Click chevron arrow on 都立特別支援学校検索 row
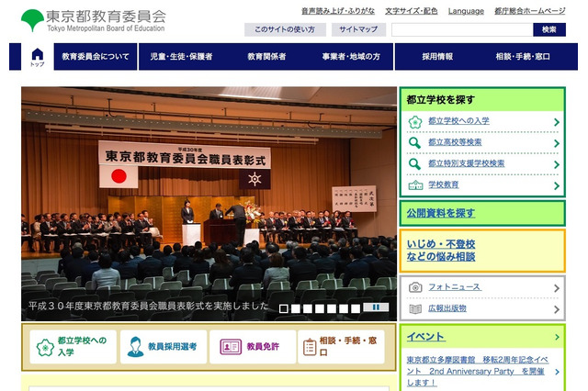Viewport: 588px width, 391px height. pos(557,164)
